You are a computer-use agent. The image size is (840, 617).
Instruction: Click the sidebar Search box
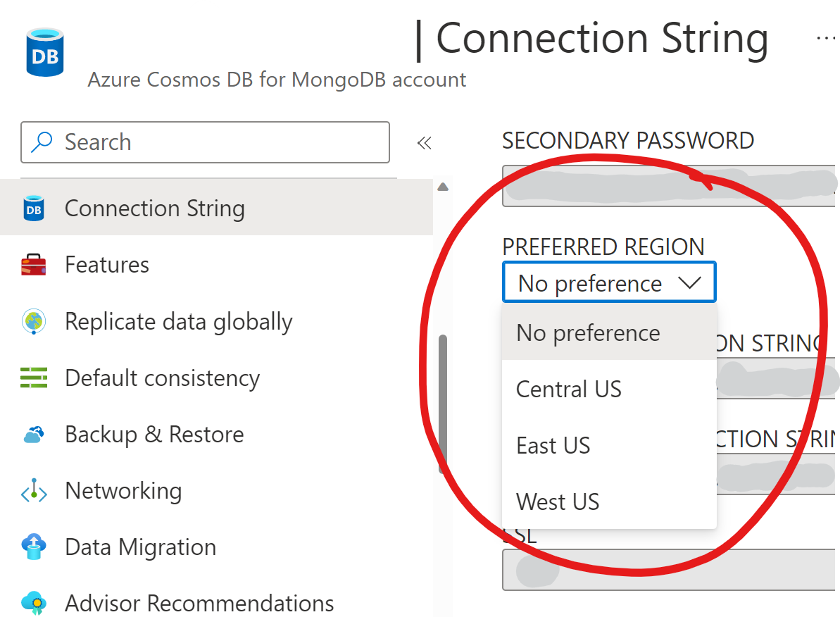tap(211, 142)
